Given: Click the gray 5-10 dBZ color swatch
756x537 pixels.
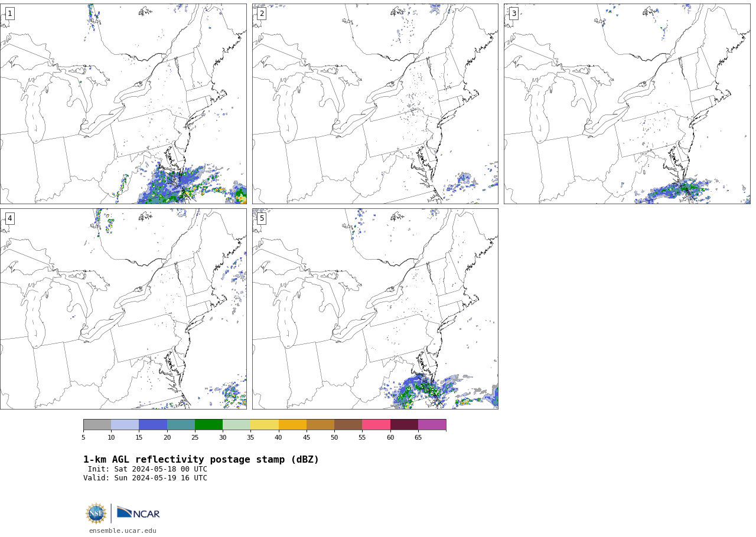Looking at the screenshot, I should (x=97, y=425).
